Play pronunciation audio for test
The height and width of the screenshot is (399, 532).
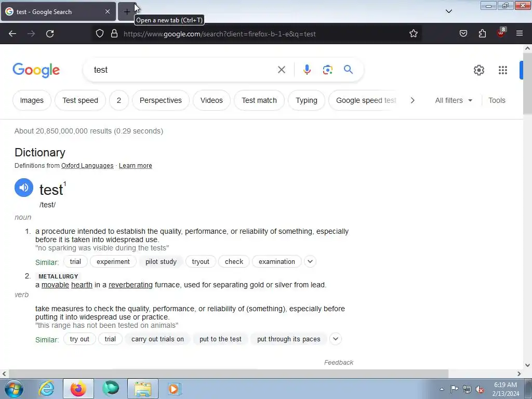[x=24, y=188]
